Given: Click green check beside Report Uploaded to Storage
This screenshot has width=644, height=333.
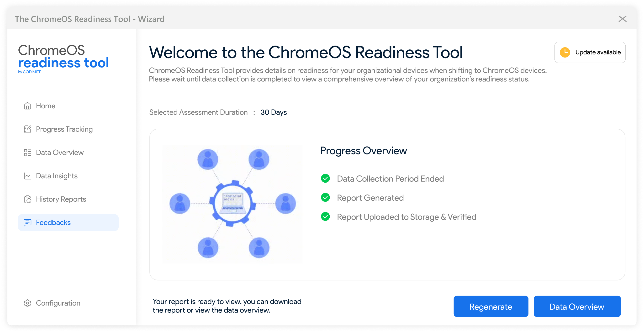Looking at the screenshot, I should tap(325, 217).
